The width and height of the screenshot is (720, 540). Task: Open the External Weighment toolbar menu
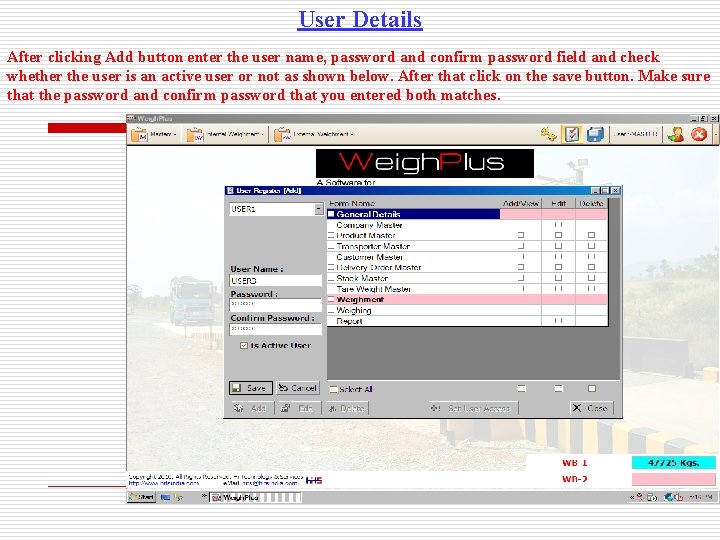[314, 135]
